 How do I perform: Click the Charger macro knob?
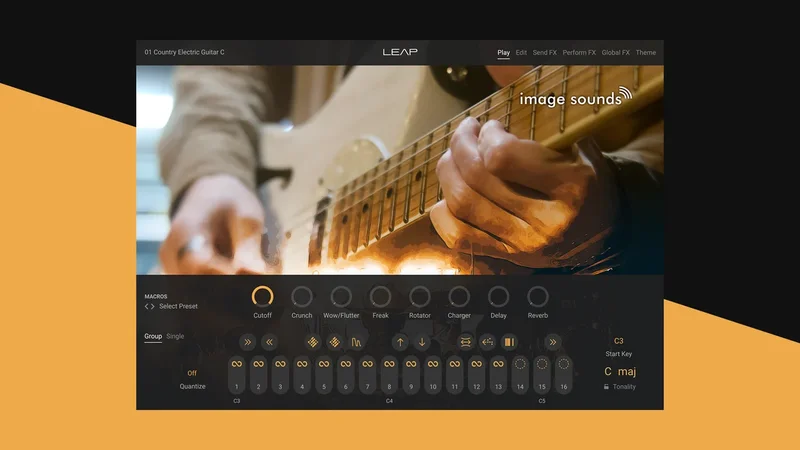coord(459,296)
